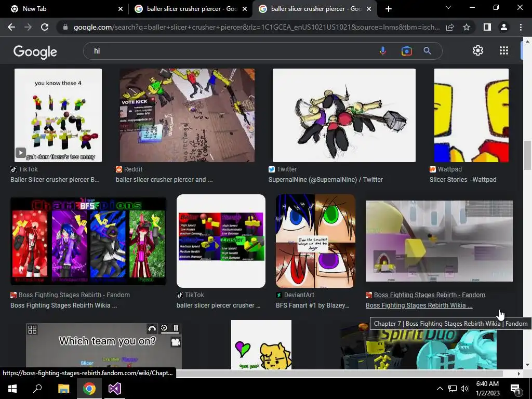Open the blurry Chapter 7 fandom image

[439, 241]
